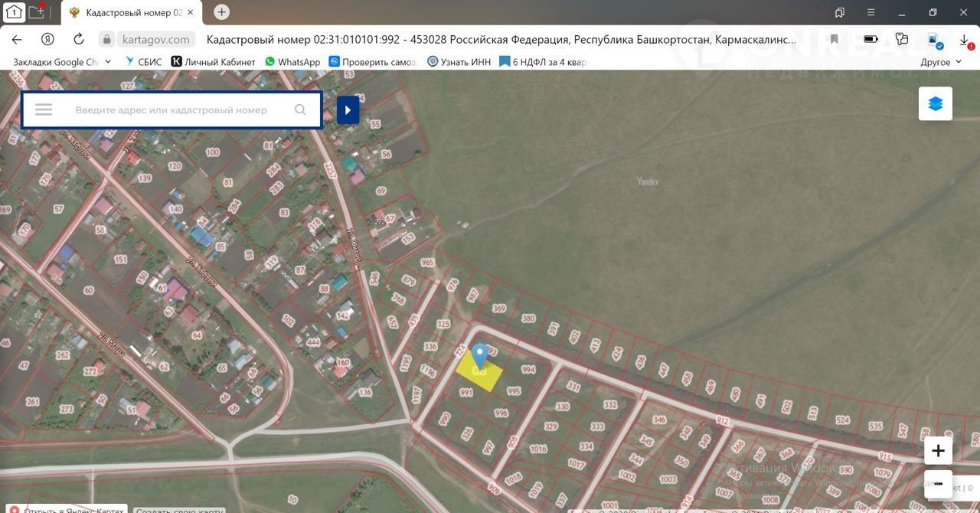Go back to previous page
The height and width of the screenshot is (513, 980).
[x=17, y=39]
